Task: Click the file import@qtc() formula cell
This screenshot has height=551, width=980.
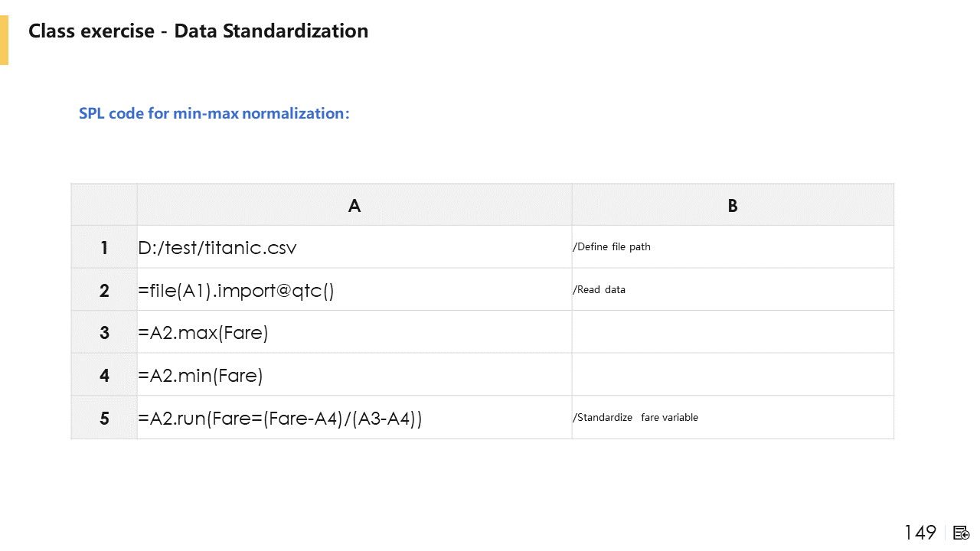Action: (x=236, y=291)
